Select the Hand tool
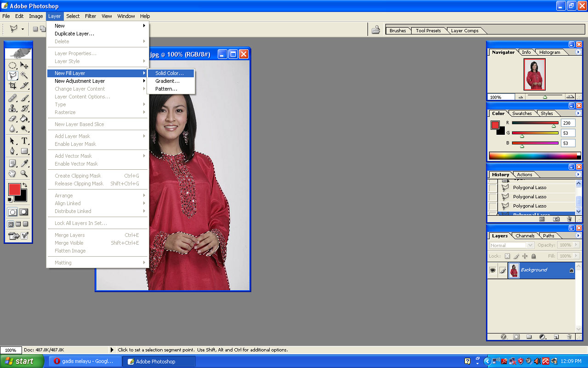 12,173
